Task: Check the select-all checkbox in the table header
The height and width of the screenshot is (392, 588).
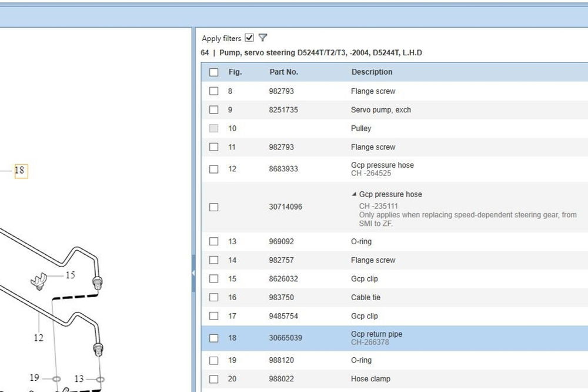Action: pos(213,72)
